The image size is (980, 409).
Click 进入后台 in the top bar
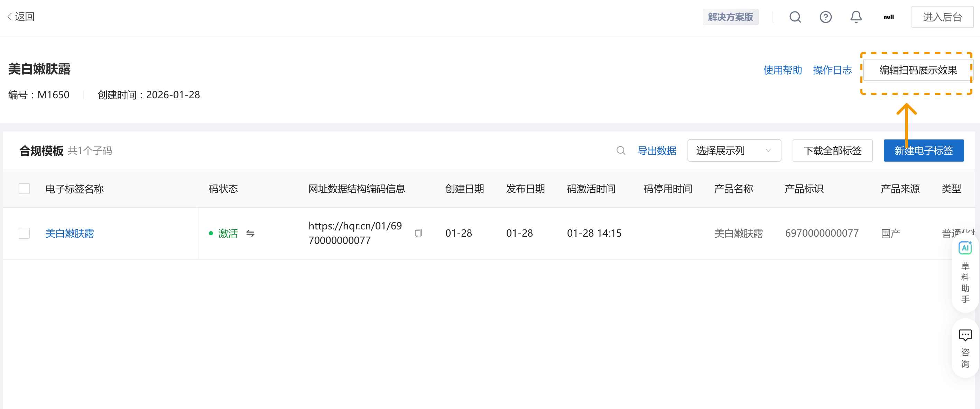[942, 17]
